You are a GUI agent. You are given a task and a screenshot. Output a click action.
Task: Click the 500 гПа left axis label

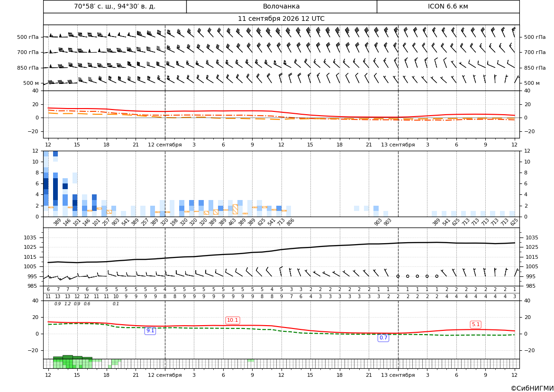point(28,37)
